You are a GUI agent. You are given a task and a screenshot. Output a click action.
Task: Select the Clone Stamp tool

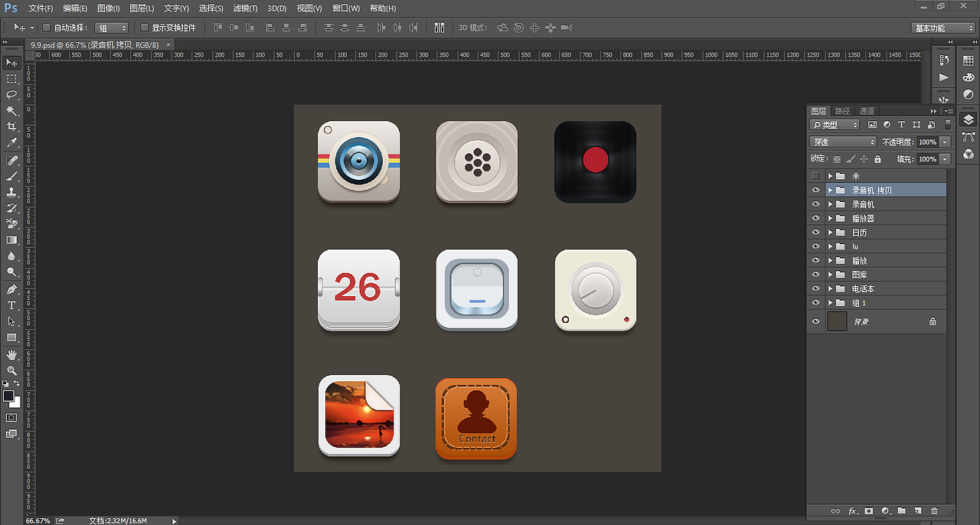[x=11, y=192]
